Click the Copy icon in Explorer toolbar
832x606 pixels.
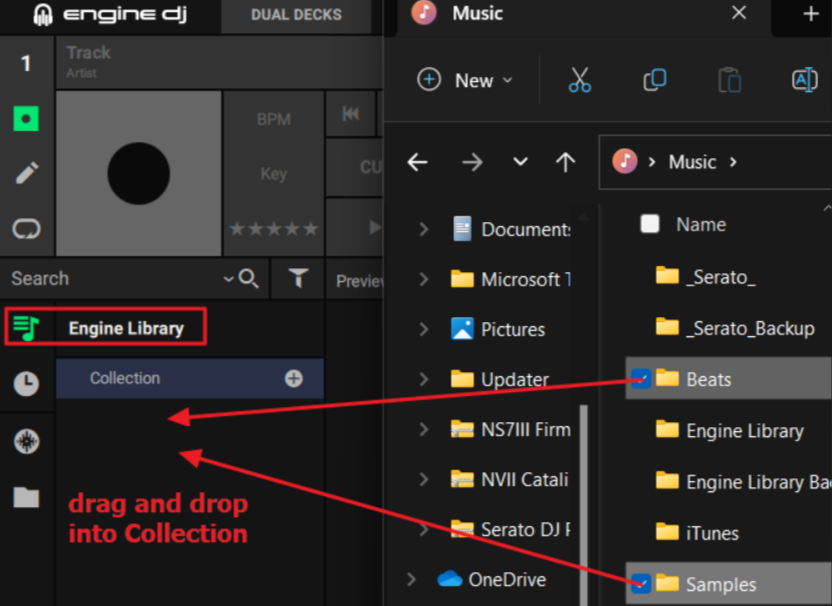(x=655, y=80)
